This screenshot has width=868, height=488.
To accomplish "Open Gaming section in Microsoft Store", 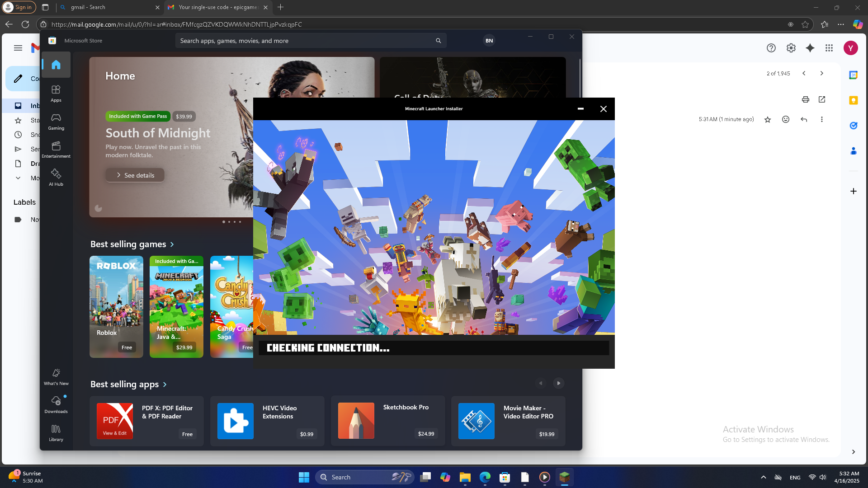I will click(56, 122).
